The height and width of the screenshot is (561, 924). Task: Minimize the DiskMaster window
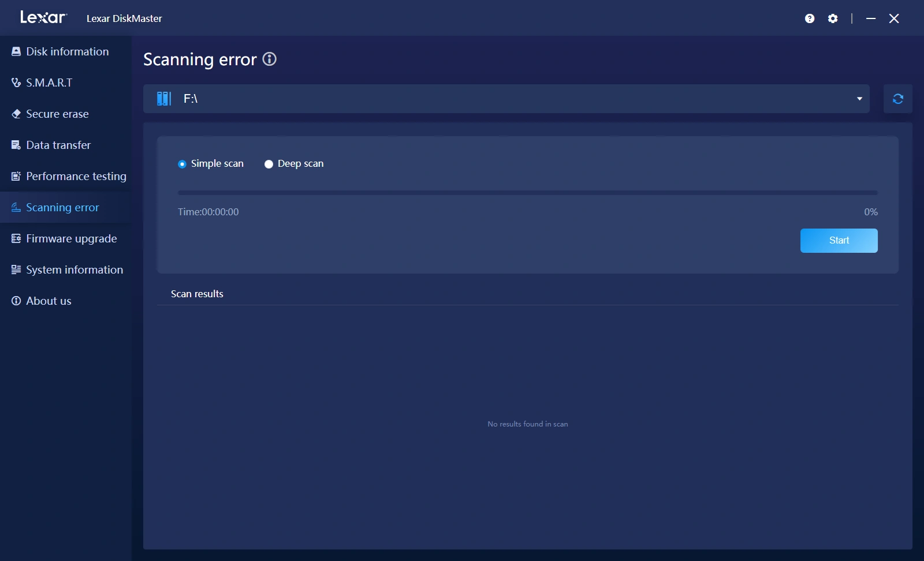point(871,18)
